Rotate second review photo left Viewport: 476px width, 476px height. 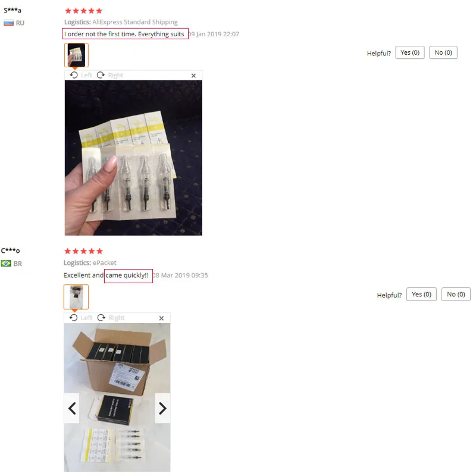(x=81, y=318)
